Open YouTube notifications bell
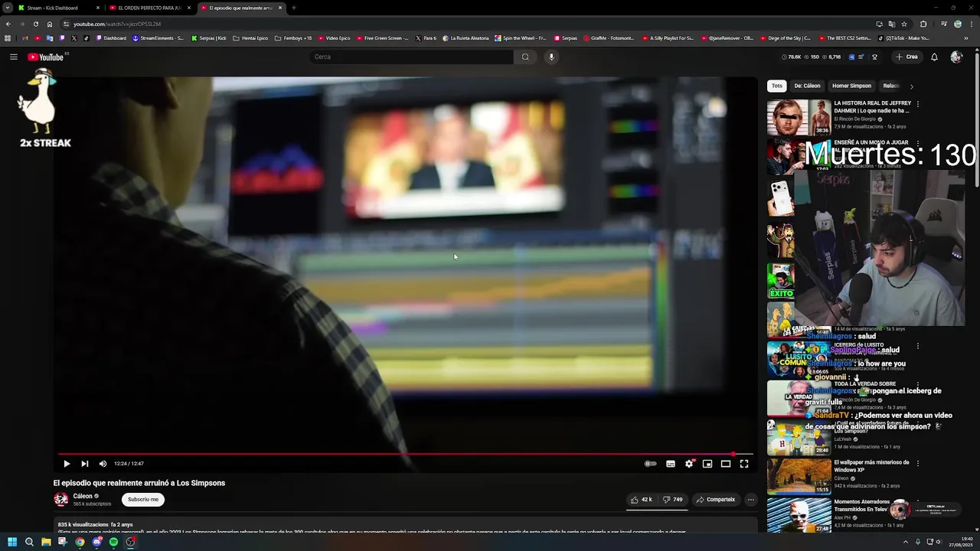The height and width of the screenshot is (551, 980). pyautogui.click(x=934, y=57)
